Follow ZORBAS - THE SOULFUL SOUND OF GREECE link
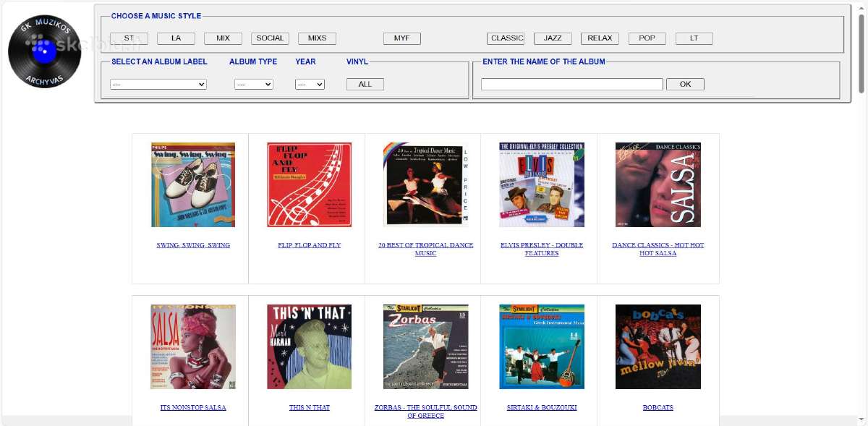The height and width of the screenshot is (426, 868). 426,411
